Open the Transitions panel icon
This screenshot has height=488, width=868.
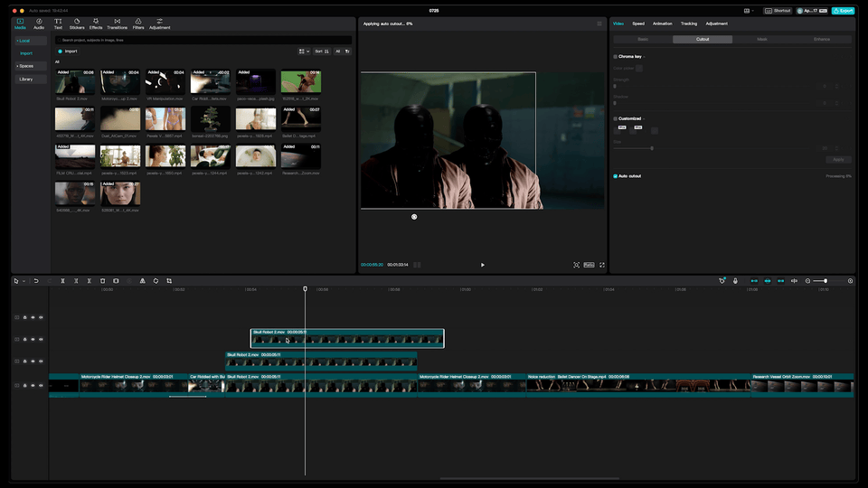coord(117,23)
